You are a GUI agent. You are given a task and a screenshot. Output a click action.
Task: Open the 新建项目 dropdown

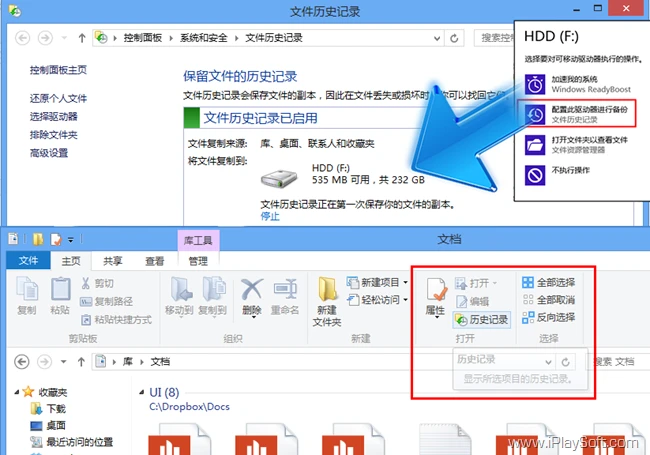click(377, 283)
